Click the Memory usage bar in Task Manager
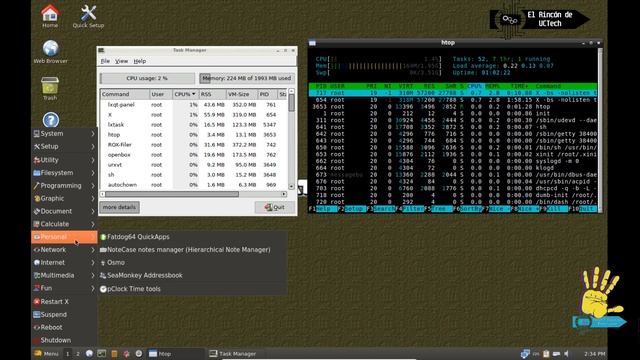Screen dimensions: 640x360 point(247,78)
